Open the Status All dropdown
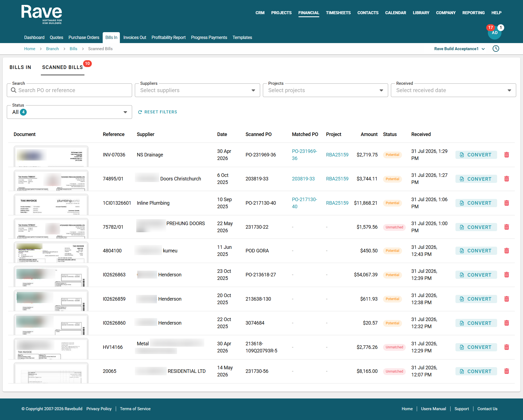The height and width of the screenshot is (420, 523). coord(69,112)
